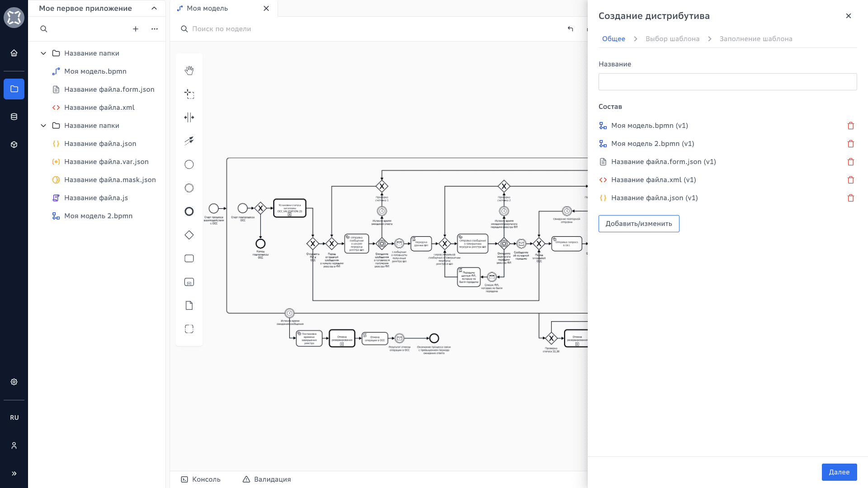Switch to the Валидация tab
The width and height of the screenshot is (868, 488).
coord(267,479)
